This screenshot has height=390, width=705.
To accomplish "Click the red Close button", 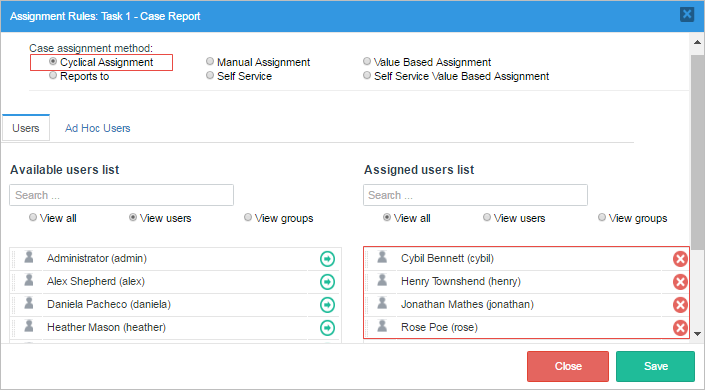I will [x=568, y=366].
